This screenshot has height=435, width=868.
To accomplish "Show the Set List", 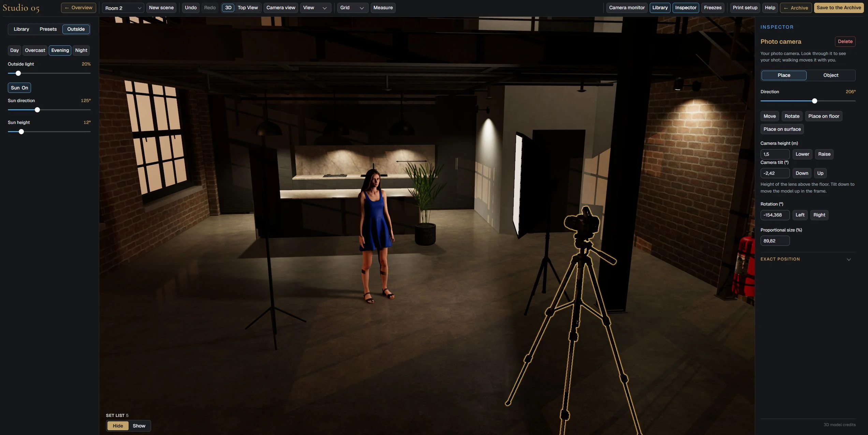I will 139,426.
